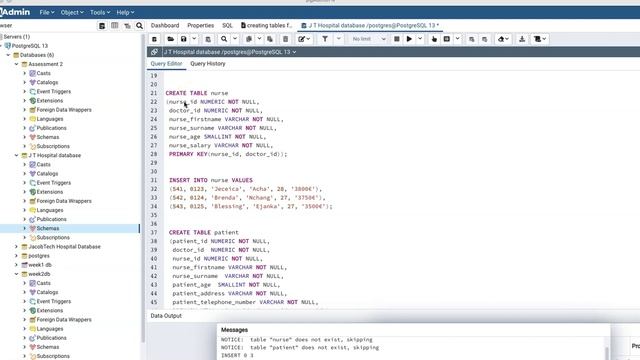Delete selected rows icon
Image resolution: width=640 pixels, height=360 pixels.
(285, 39)
